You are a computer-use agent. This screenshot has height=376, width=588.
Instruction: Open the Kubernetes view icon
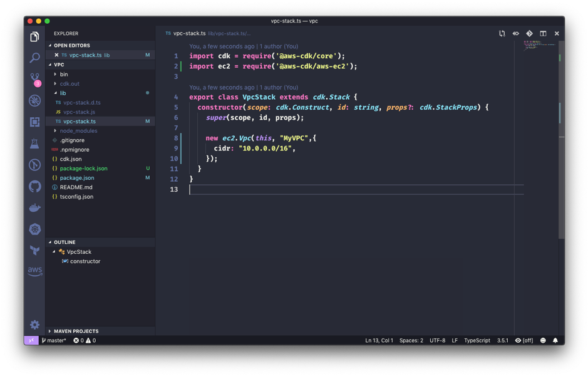(34, 229)
